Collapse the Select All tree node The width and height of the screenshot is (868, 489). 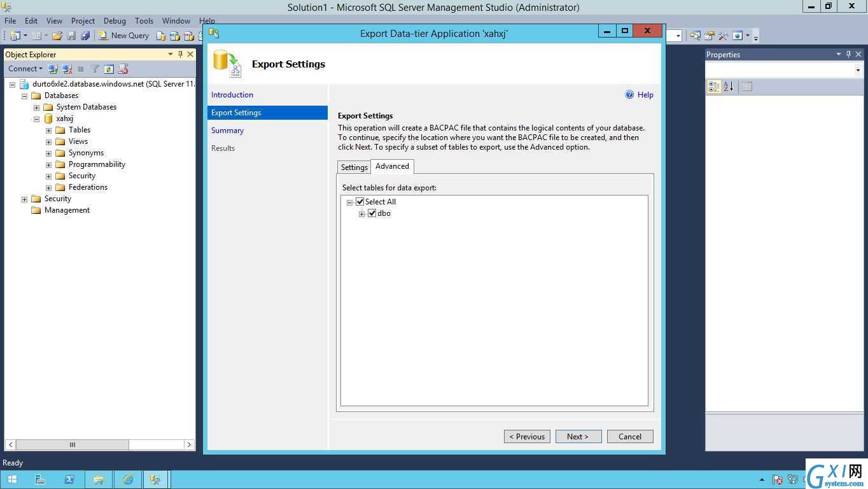coord(349,202)
